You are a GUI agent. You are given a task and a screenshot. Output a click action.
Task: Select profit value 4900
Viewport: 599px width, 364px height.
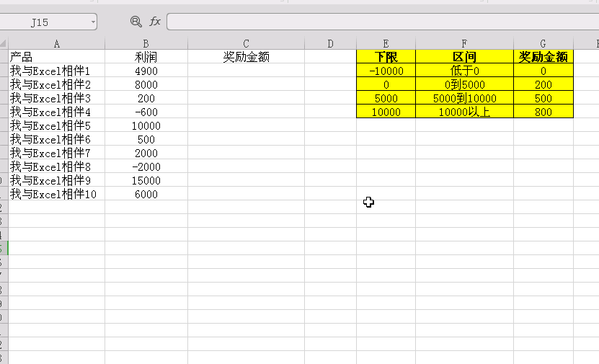click(146, 71)
